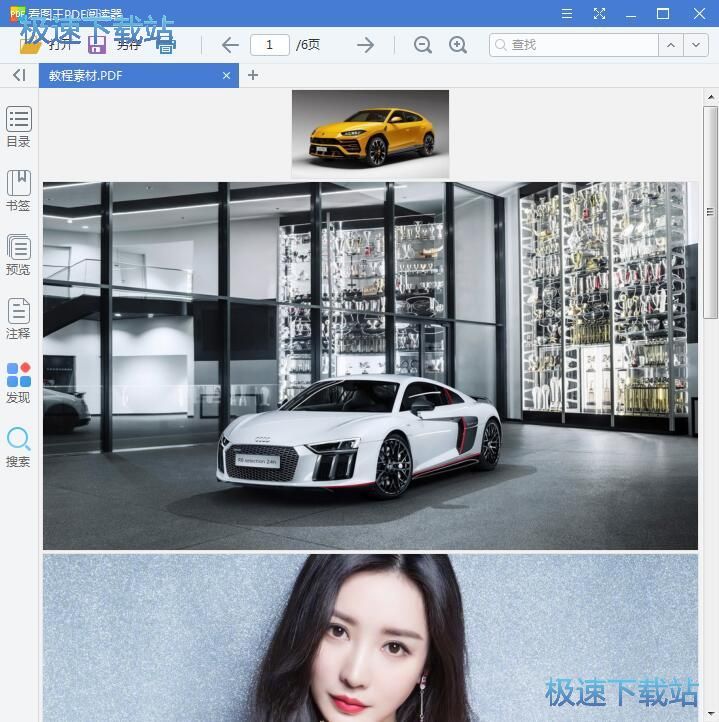Click the white Audi R8 image

pyautogui.click(x=370, y=366)
